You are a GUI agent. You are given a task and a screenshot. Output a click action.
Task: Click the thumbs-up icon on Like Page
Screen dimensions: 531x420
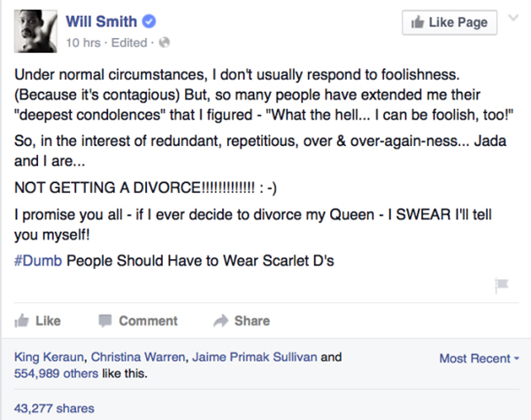[x=418, y=22]
